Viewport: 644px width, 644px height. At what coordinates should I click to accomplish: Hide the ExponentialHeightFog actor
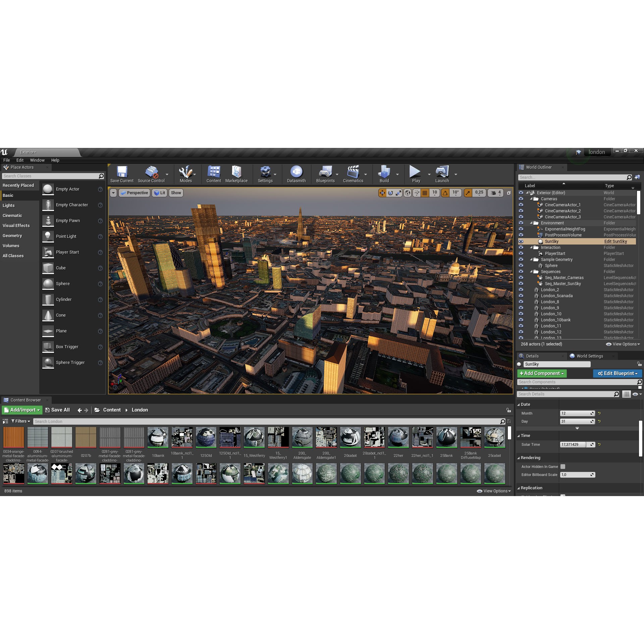click(521, 229)
